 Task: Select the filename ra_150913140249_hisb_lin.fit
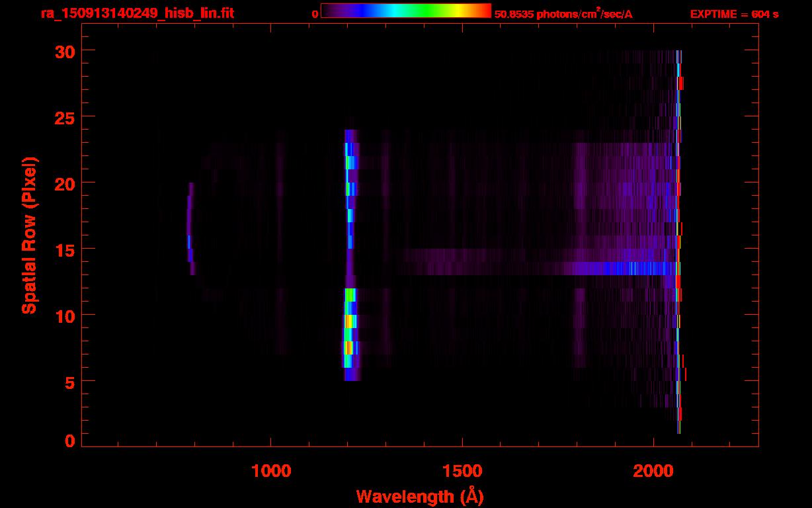[x=137, y=13]
